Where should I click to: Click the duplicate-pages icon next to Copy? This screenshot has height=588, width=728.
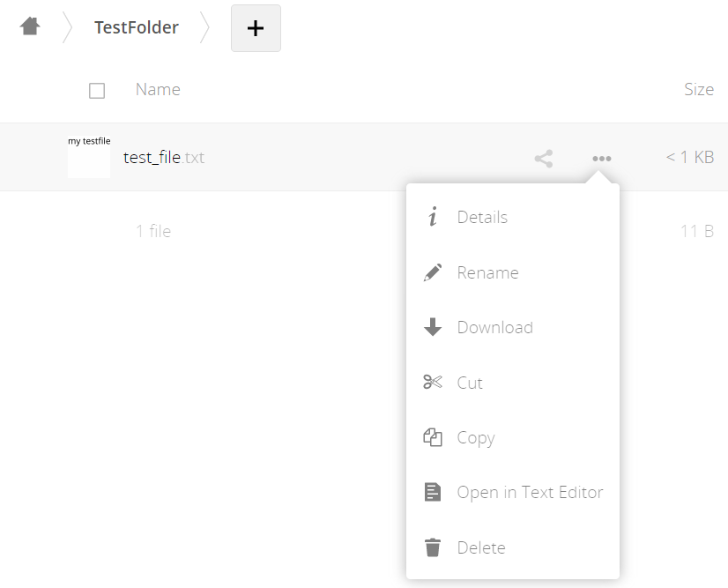(432, 437)
